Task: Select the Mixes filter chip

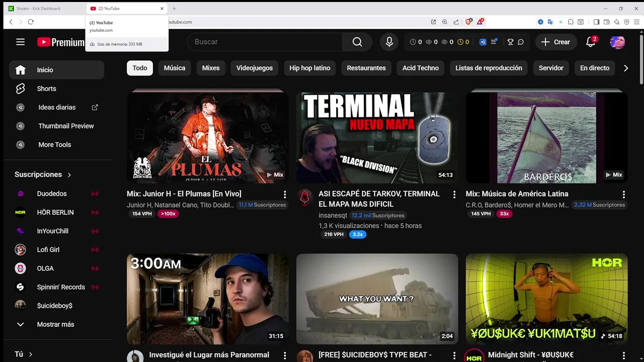Action: point(211,68)
